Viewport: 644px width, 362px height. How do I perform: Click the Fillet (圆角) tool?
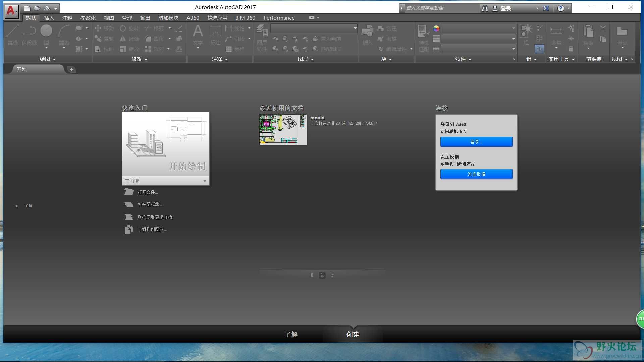pos(154,39)
